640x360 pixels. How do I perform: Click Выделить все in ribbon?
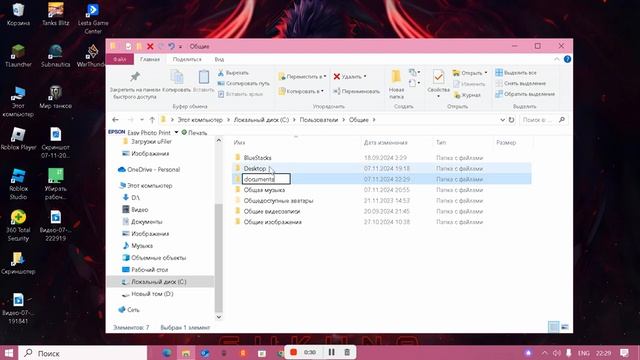click(x=516, y=73)
